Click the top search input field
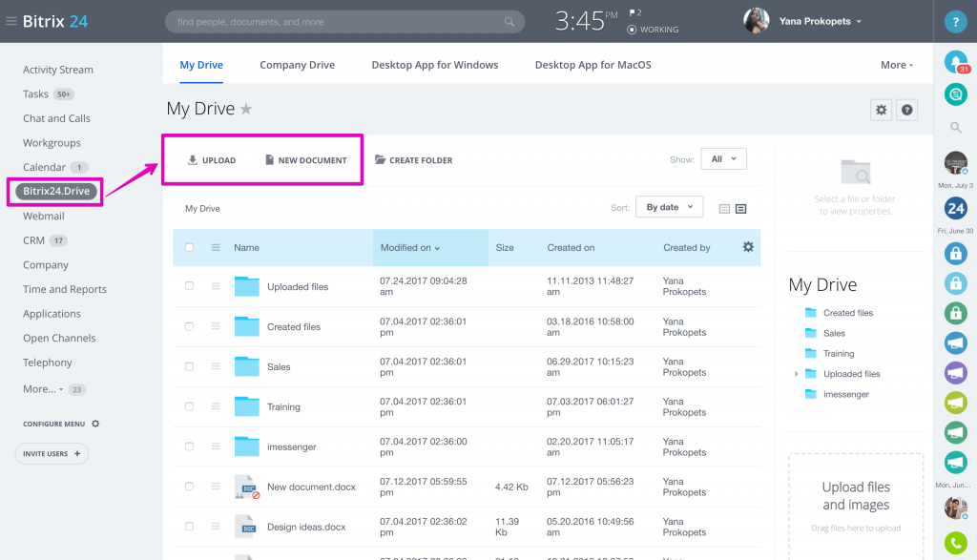This screenshot has height=560, width=977. (344, 22)
